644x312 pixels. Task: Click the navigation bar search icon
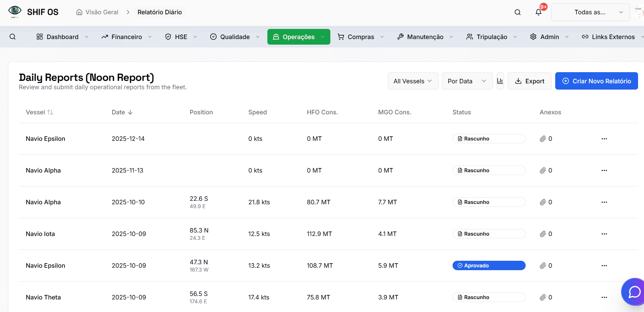[x=13, y=37]
